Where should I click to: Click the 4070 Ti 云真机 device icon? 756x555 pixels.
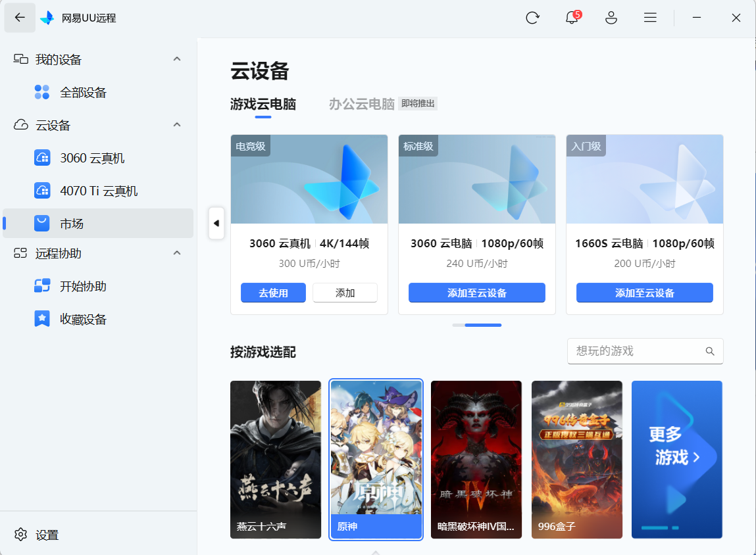(42, 190)
